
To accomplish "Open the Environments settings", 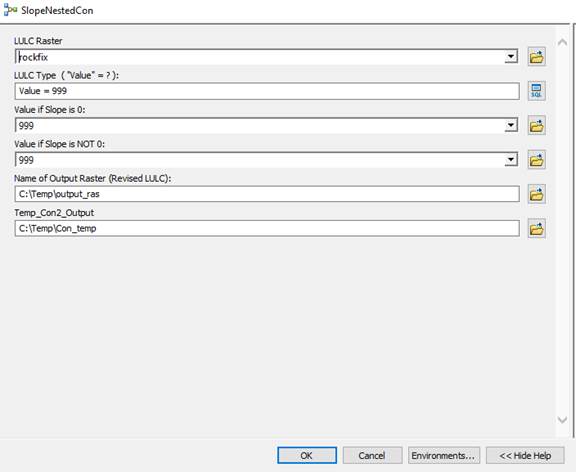I will point(443,455).
